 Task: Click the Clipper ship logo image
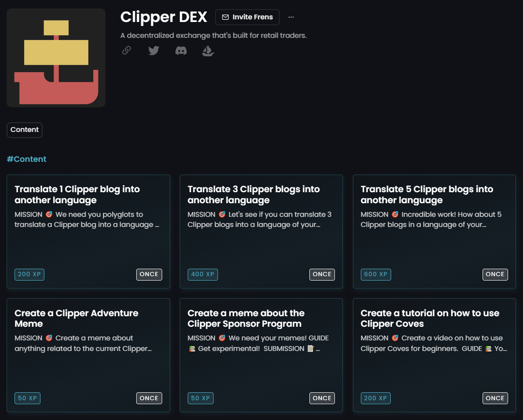[x=56, y=57]
